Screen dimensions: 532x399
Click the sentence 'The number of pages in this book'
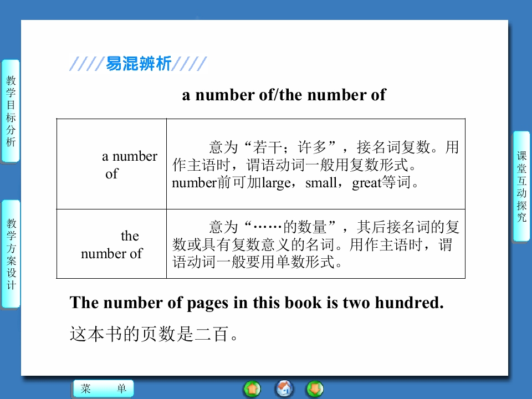tap(257, 303)
